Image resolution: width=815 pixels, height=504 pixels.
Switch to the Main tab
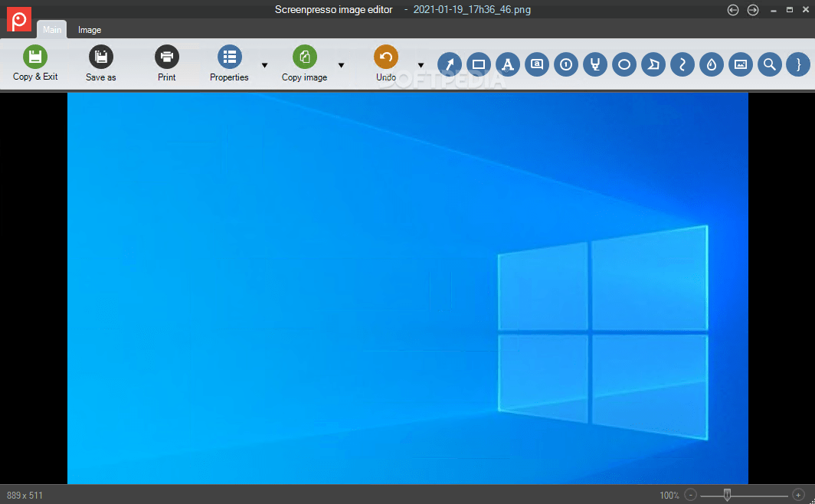pos(52,30)
